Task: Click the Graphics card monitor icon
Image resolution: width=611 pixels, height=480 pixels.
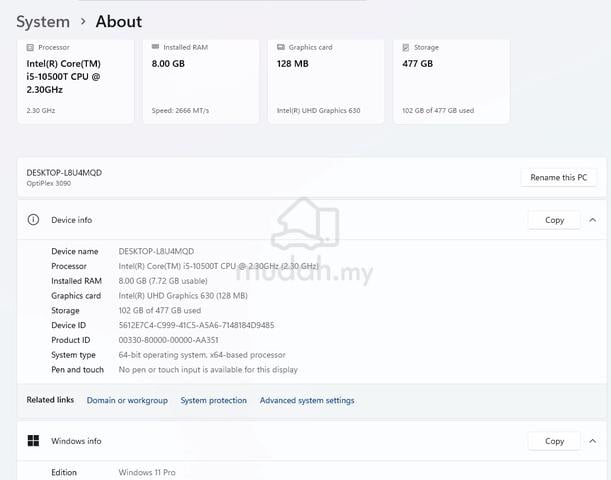Action: (x=281, y=47)
